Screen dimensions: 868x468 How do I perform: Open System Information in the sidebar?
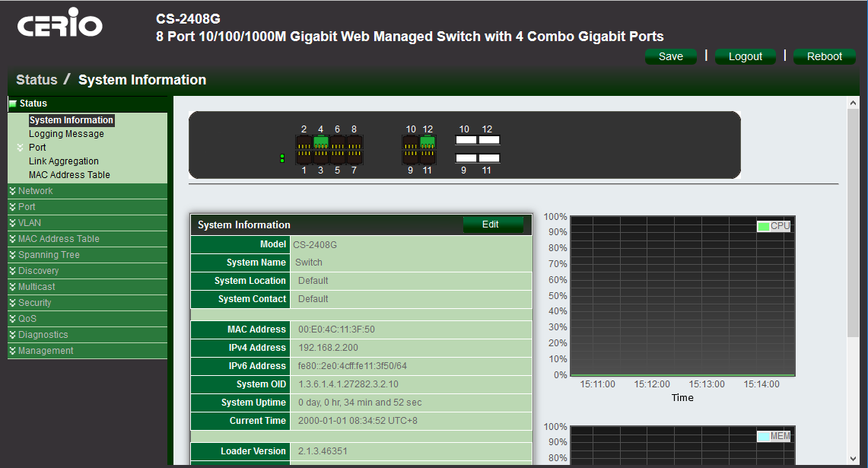coord(72,120)
